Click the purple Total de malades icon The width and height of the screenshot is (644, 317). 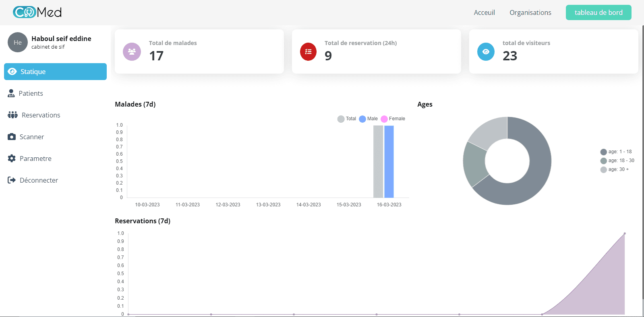click(x=132, y=51)
